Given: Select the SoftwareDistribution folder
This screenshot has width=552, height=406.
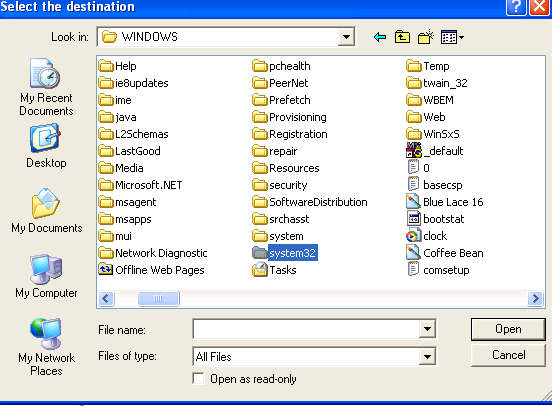Looking at the screenshot, I should (310, 202).
